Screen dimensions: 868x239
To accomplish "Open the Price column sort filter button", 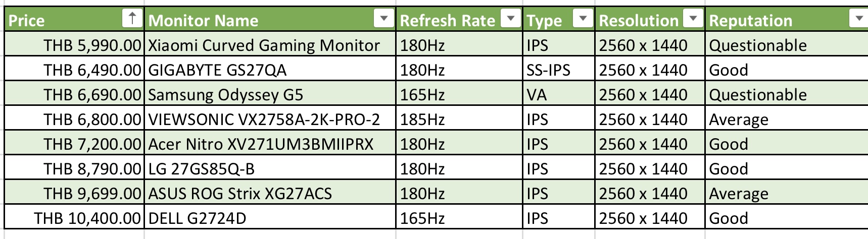I will click(x=132, y=19).
